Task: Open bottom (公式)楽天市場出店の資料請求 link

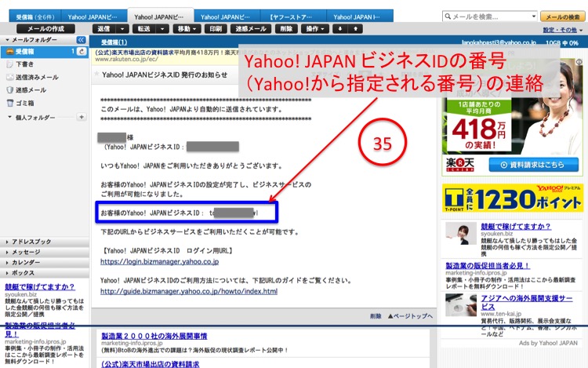Action: click(x=151, y=364)
